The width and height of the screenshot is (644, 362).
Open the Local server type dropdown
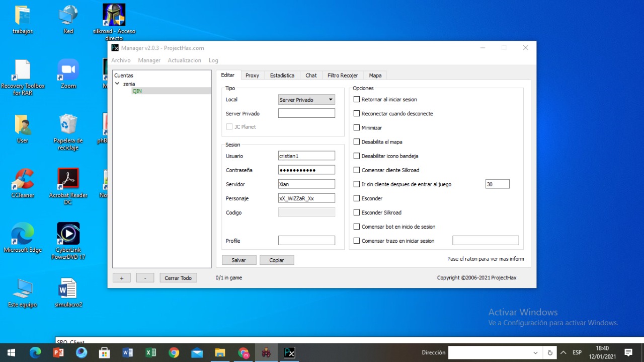tap(306, 100)
